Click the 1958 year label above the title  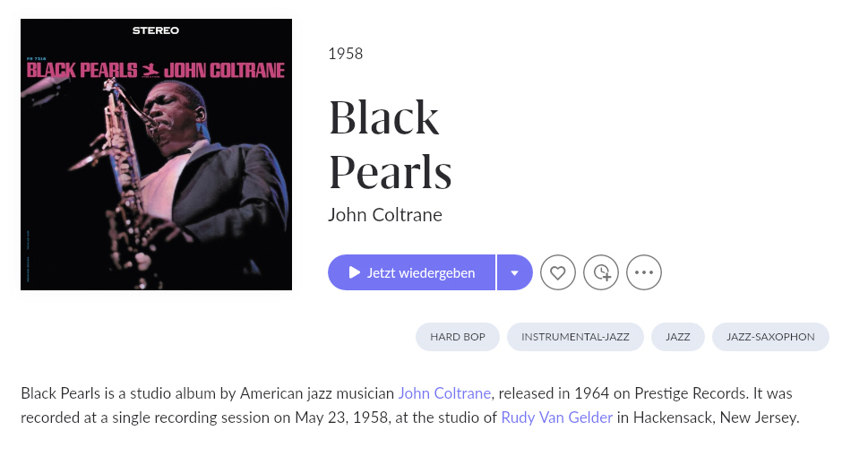346,54
